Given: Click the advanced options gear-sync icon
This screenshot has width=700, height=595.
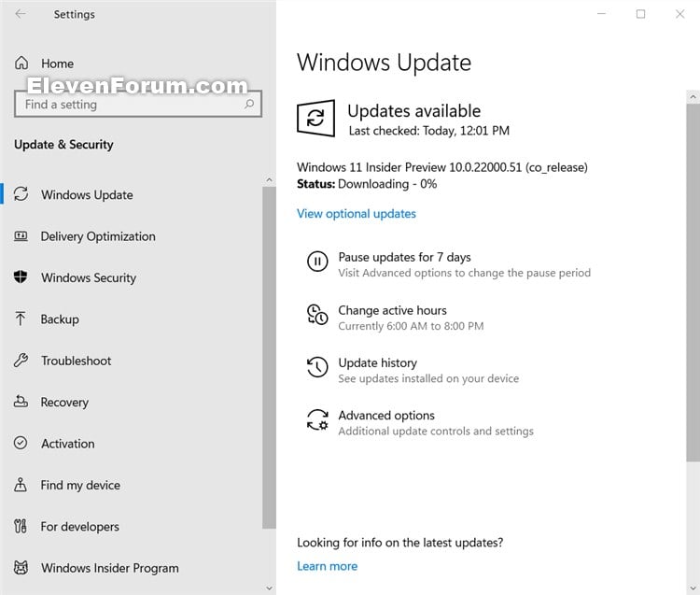Looking at the screenshot, I should point(317,420).
